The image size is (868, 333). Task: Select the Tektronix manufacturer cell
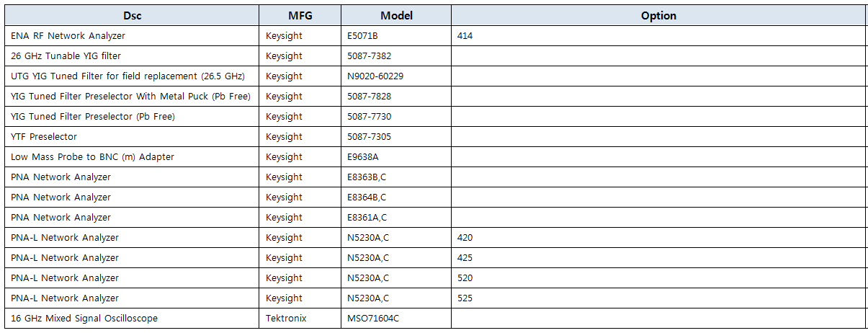[x=285, y=318]
